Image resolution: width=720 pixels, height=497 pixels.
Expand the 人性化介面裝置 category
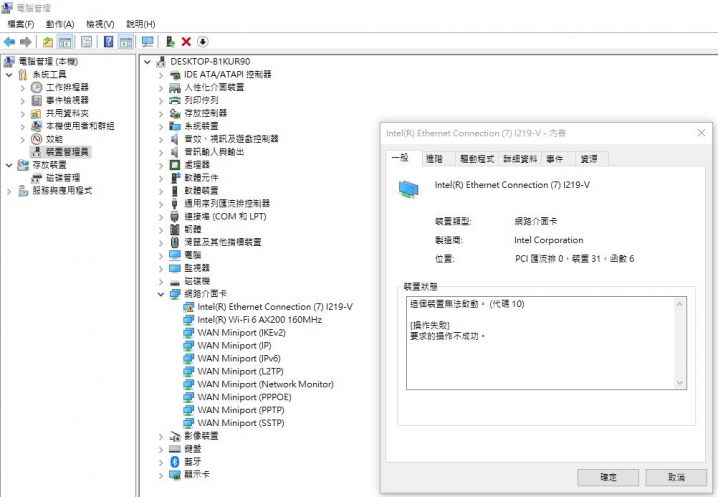(160, 87)
